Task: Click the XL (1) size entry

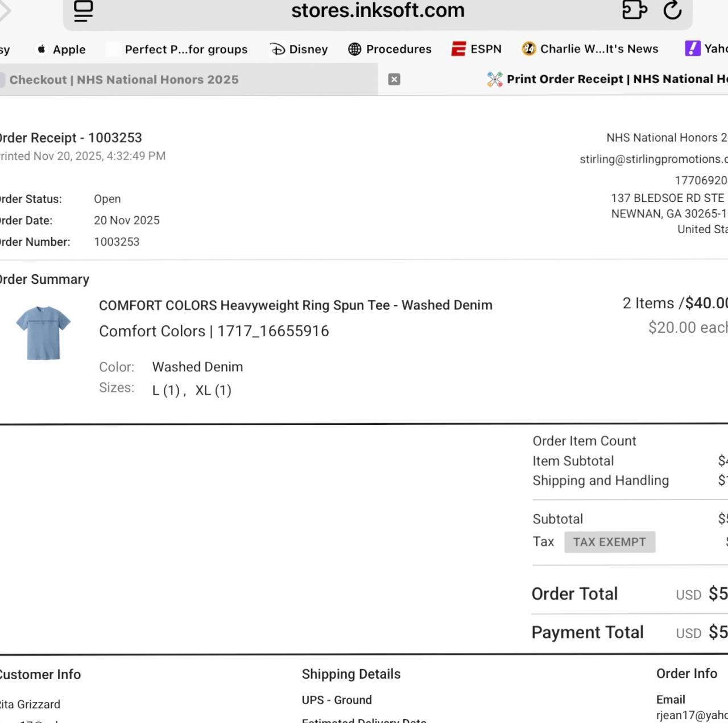Action: coord(213,390)
